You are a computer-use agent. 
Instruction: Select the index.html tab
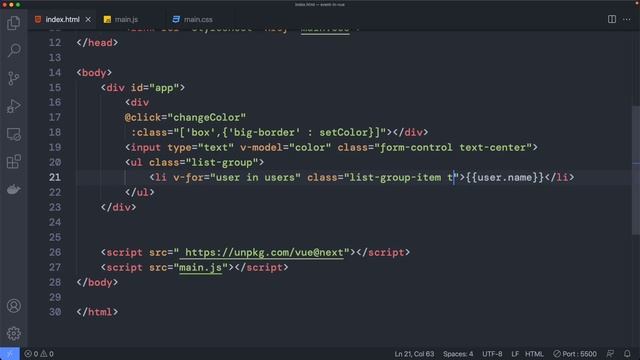[x=62, y=19]
